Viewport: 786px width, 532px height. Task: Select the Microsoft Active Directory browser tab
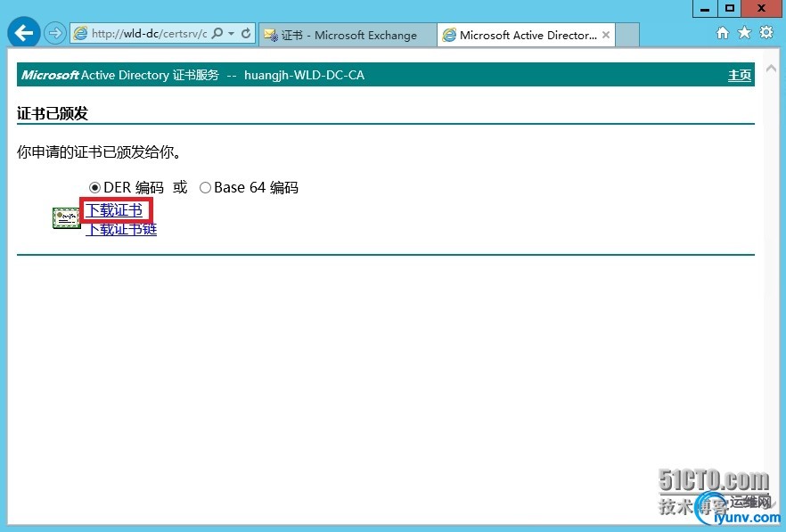(x=527, y=35)
